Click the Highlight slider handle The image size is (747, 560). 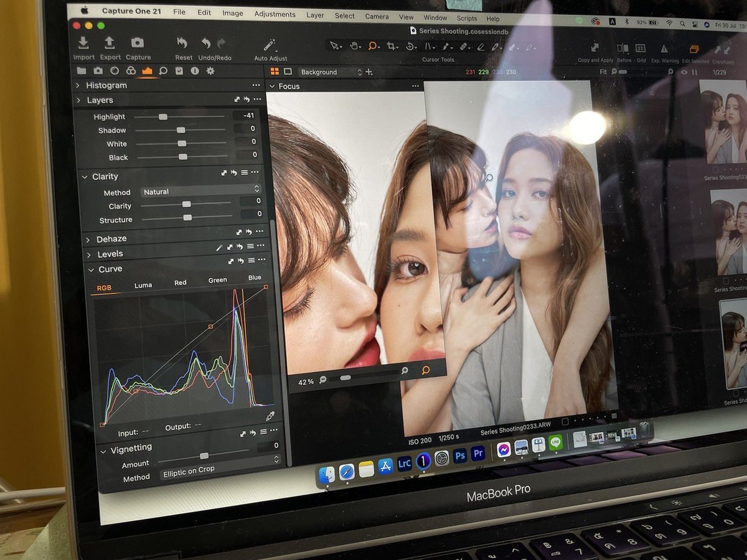(x=162, y=116)
